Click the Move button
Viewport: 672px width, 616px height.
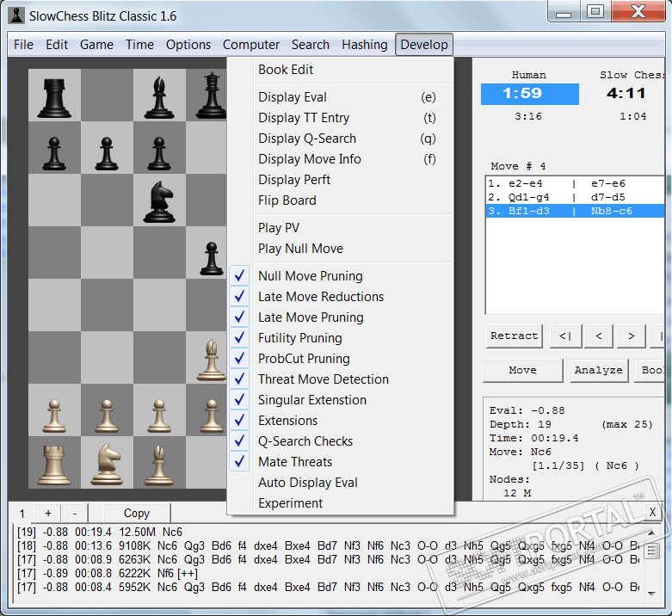point(523,370)
